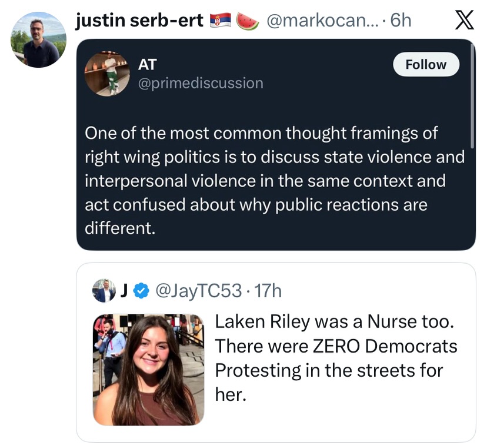Open J's profile avatar on the quoted tweet

tap(106, 290)
